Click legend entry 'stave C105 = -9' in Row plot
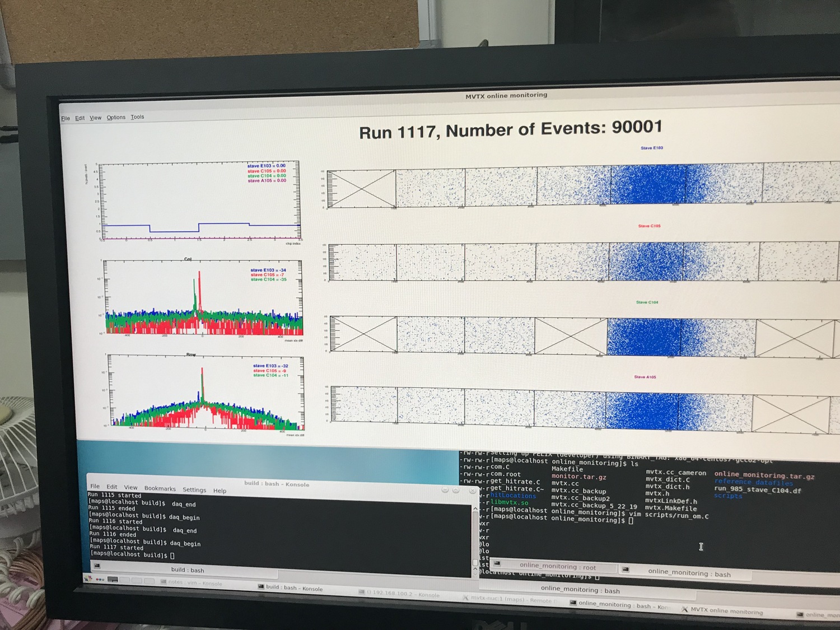840x630 pixels. tap(270, 371)
